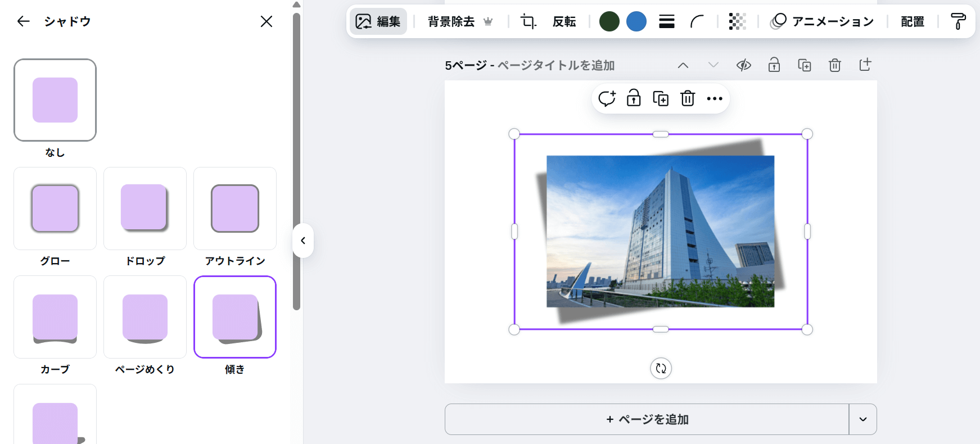Open the 反転 flip menu
Viewport: 980px width, 444px height.
pos(564,21)
